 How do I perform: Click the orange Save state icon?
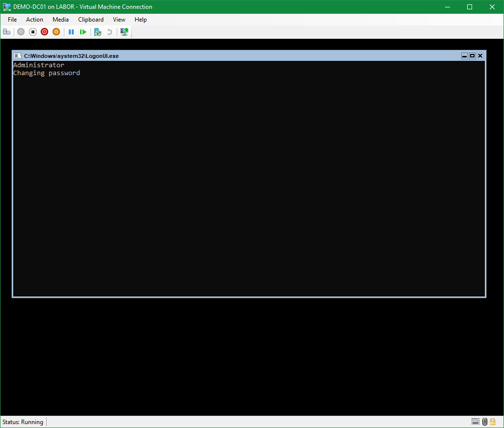coord(56,32)
